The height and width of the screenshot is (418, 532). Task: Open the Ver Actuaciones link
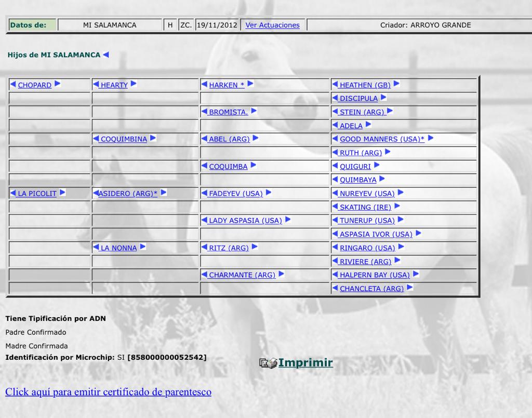[x=272, y=25]
